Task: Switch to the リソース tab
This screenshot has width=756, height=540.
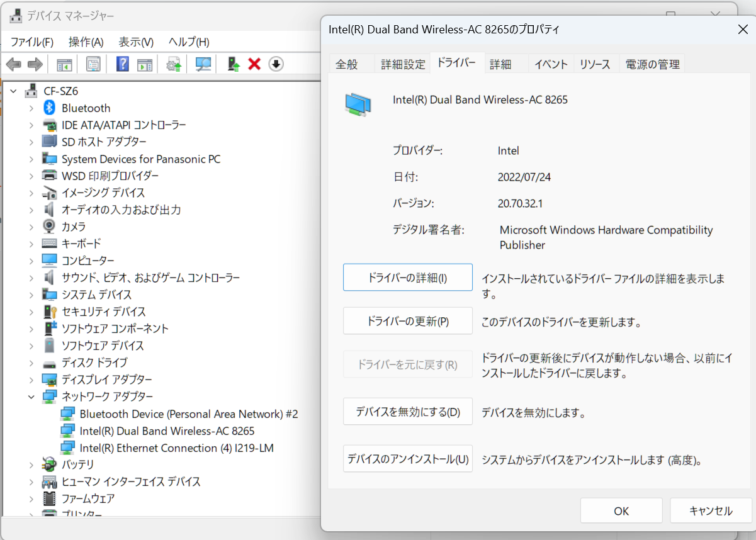Action: coord(595,64)
